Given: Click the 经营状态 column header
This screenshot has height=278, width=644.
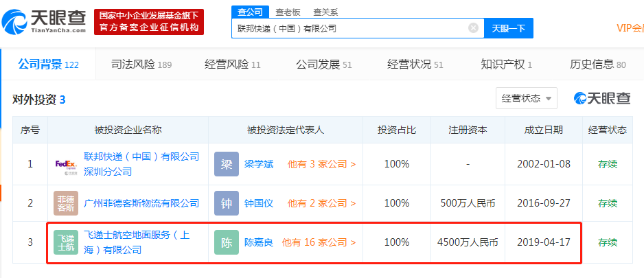Looking at the screenshot, I should [608, 130].
